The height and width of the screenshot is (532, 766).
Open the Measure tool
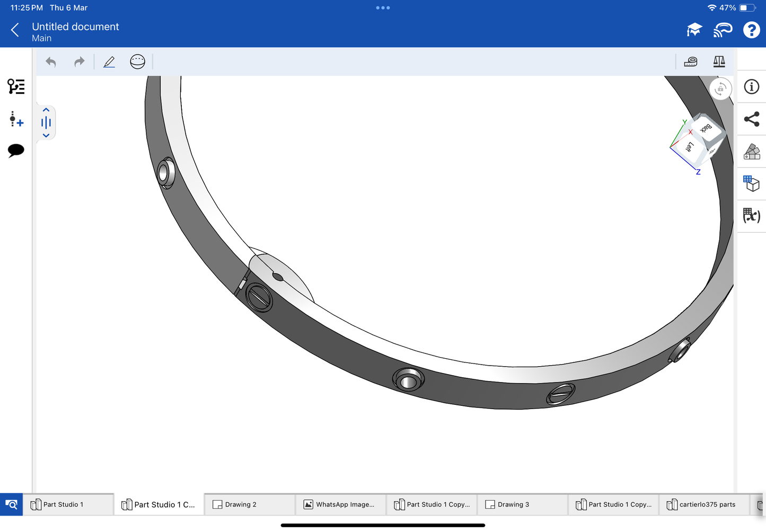click(691, 62)
